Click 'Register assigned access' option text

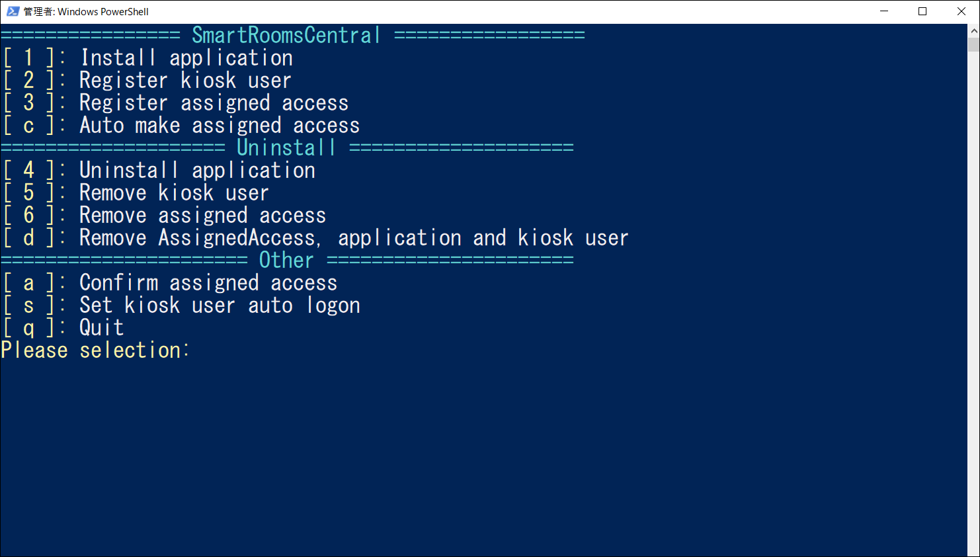(214, 103)
